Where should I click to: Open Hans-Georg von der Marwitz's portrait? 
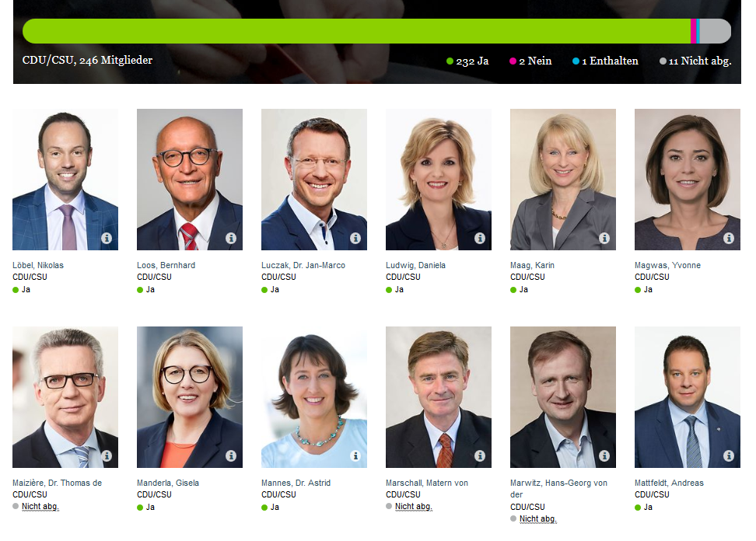562,397
